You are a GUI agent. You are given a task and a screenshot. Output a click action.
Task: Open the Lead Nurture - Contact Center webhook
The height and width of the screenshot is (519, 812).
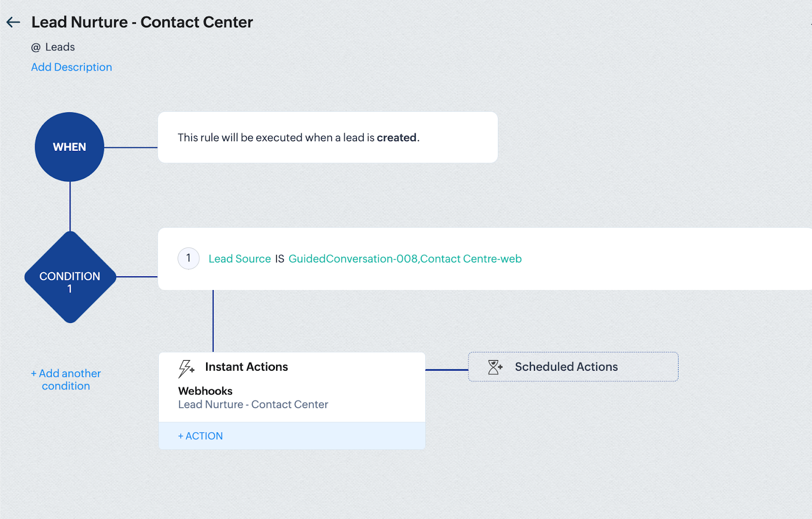pos(253,404)
